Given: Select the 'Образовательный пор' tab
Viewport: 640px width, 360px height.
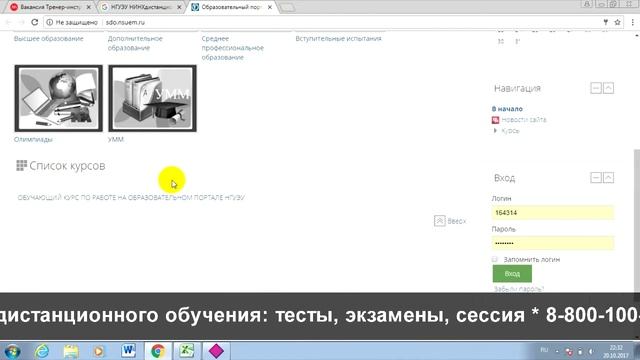Looking at the screenshot, I should [x=231, y=7].
